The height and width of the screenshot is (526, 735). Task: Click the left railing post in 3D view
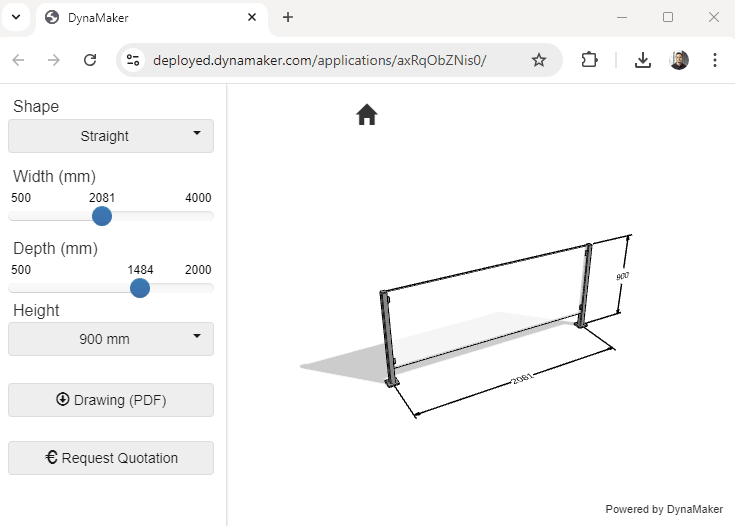click(x=388, y=338)
